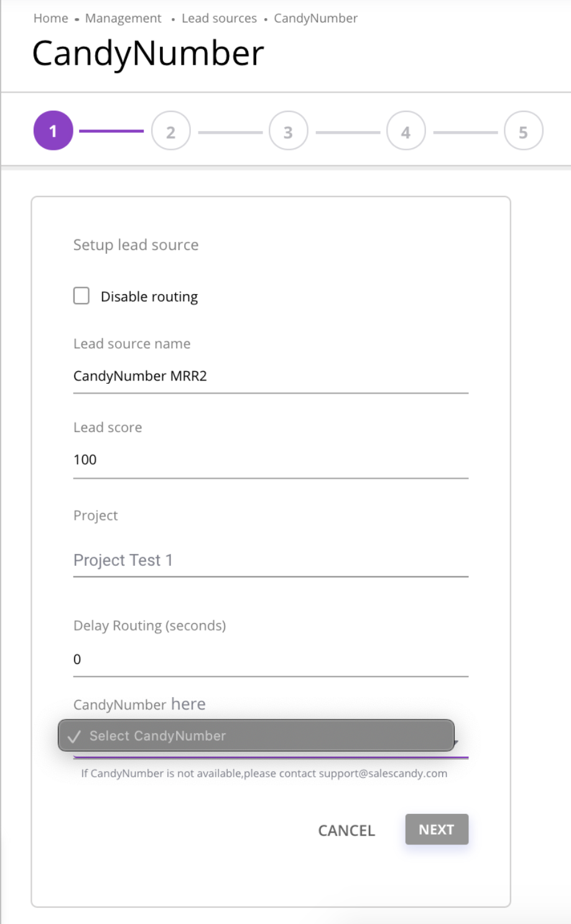
Task: Click the Lead source name field
Action: (270, 376)
